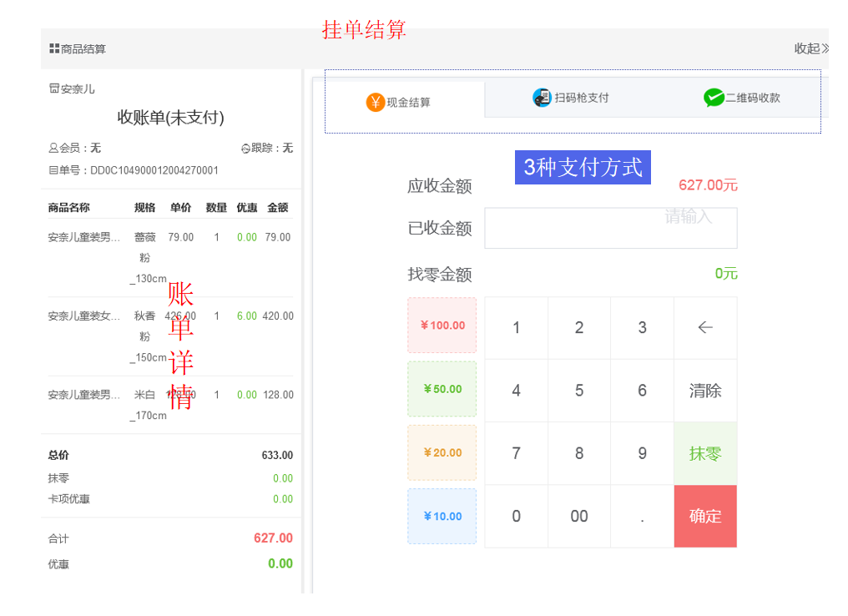This screenshot has width=848, height=616.
Task: Switch to 扫码枪支付 tab
Action: [571, 98]
